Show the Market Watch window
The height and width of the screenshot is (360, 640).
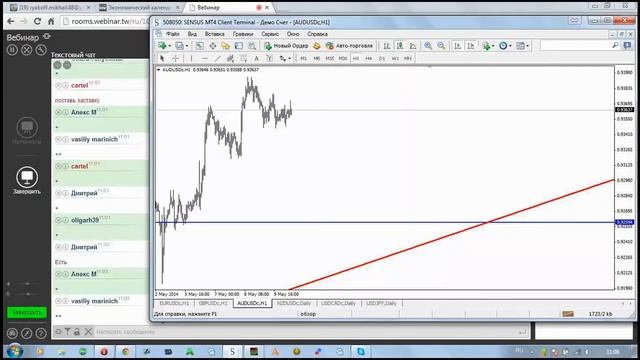pos(199,46)
